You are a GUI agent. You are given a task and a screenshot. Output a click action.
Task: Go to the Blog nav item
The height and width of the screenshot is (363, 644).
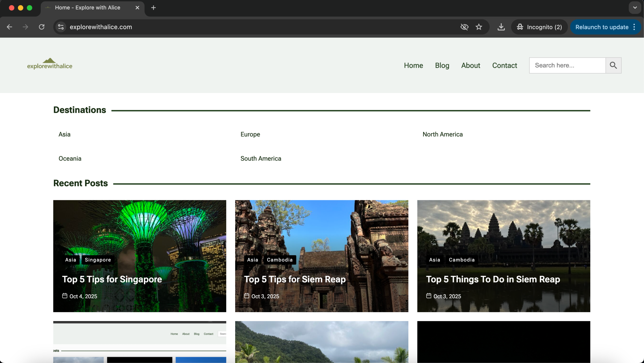pos(442,65)
